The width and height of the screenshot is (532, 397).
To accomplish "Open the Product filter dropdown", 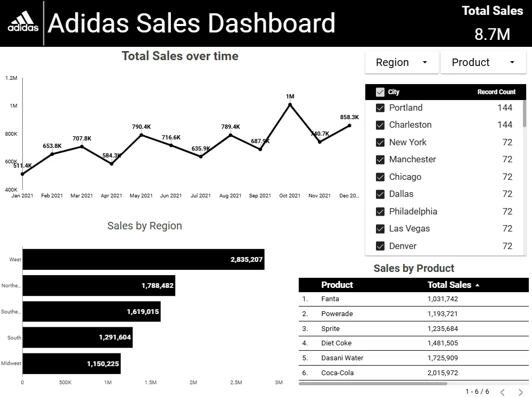I will [482, 62].
